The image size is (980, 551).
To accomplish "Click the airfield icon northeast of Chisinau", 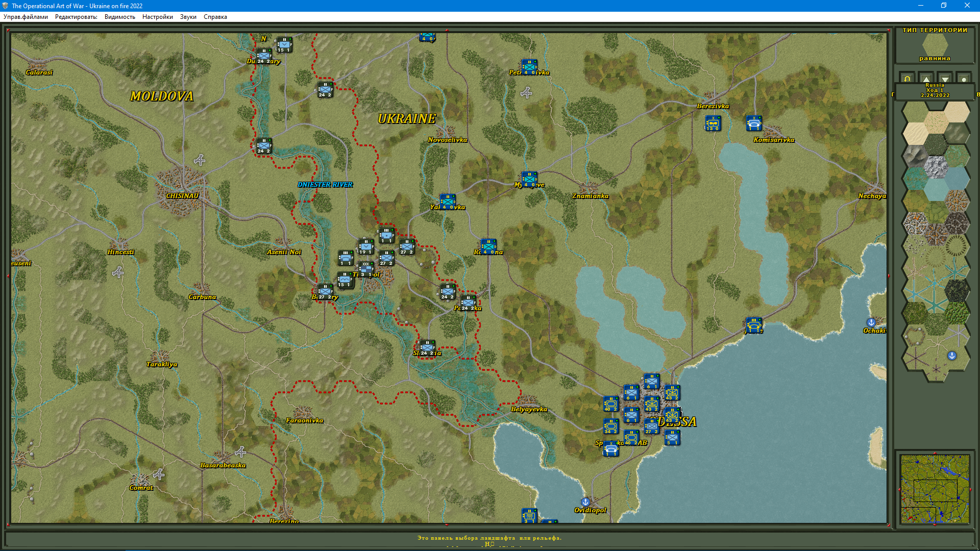I will (200, 160).
